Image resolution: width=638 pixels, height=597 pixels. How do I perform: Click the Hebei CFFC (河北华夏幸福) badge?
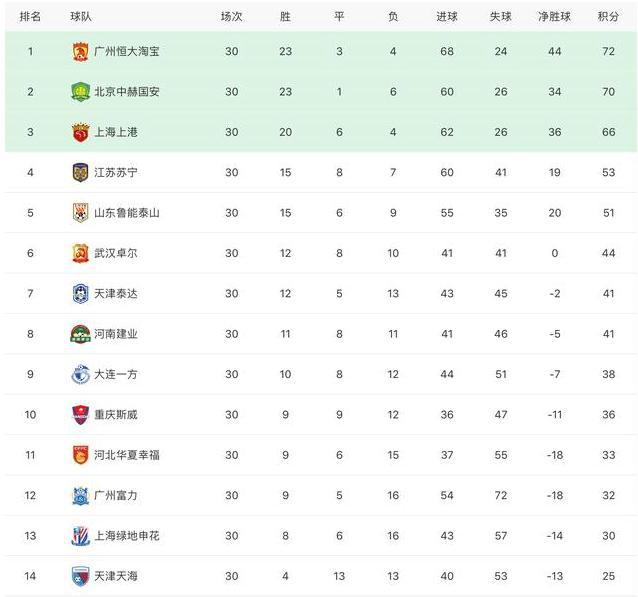pos(80,455)
